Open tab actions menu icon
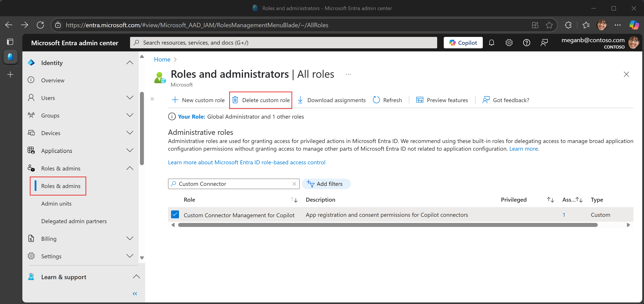The width and height of the screenshot is (644, 304). (10, 42)
